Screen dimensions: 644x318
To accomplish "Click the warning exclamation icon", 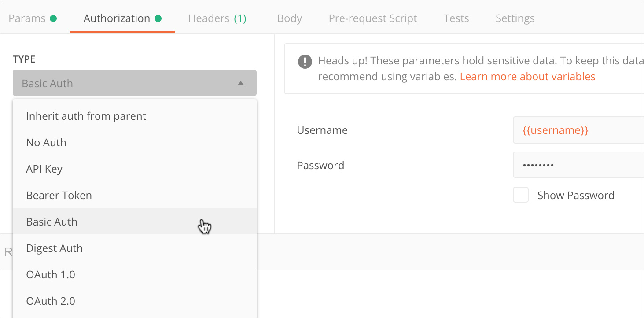I will pyautogui.click(x=305, y=62).
